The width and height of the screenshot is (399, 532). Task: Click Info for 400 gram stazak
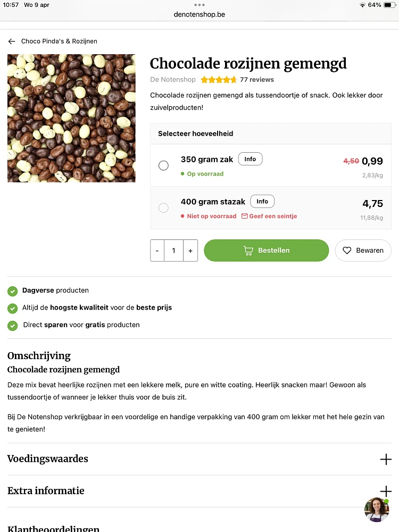pyautogui.click(x=262, y=202)
